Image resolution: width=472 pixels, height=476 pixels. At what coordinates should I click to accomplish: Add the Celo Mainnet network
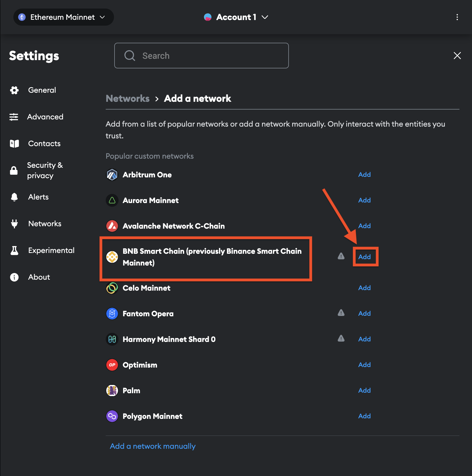364,288
